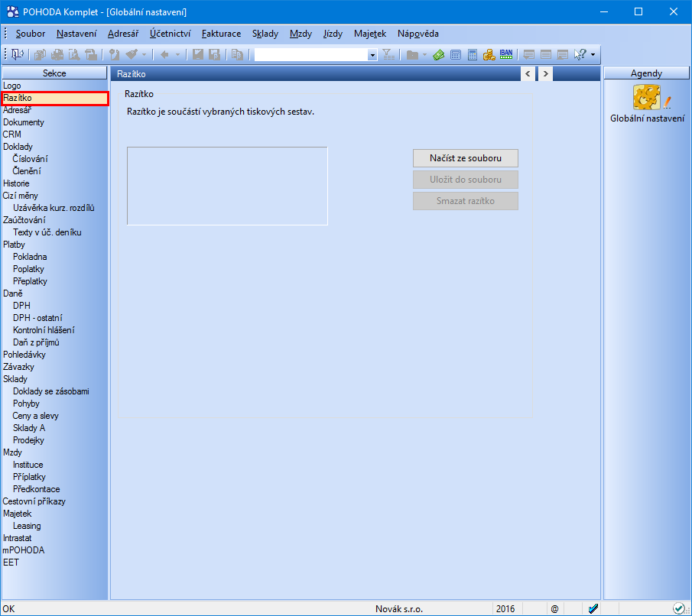Click the first floppy disk save icon
Viewport: 692px width, 616px height.
coord(198,54)
